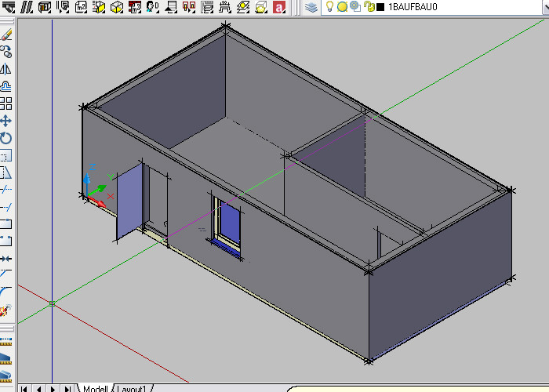This screenshot has width=549, height=392.
Task: Click the UCS axis icon near building corner
Action: pyautogui.click(x=96, y=187)
